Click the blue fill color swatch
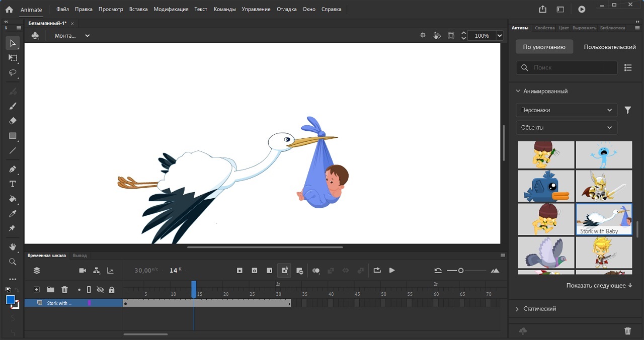The height and width of the screenshot is (340, 644). 11,300
